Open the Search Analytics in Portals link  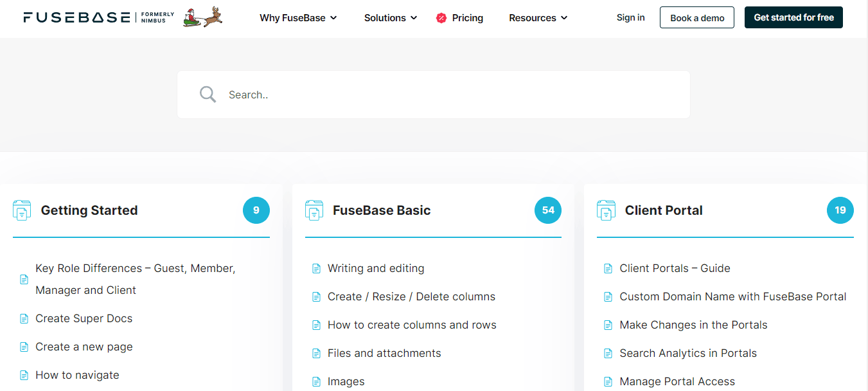[x=688, y=353]
